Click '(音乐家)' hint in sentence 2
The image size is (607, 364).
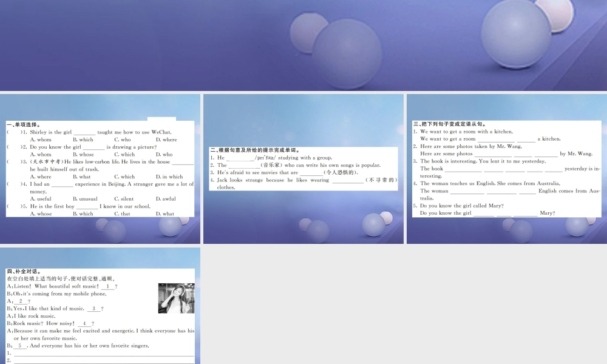point(271,165)
